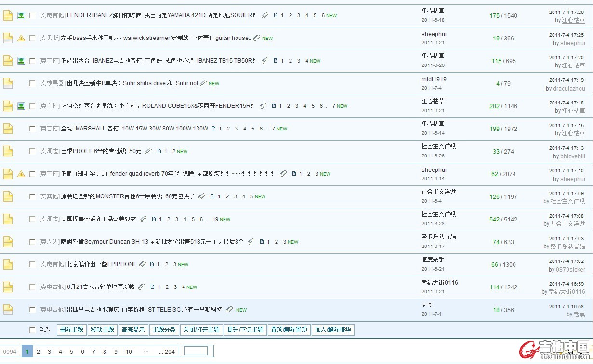
Task: Click warning icon on fender quad reverb thread
Action: (x=21, y=174)
